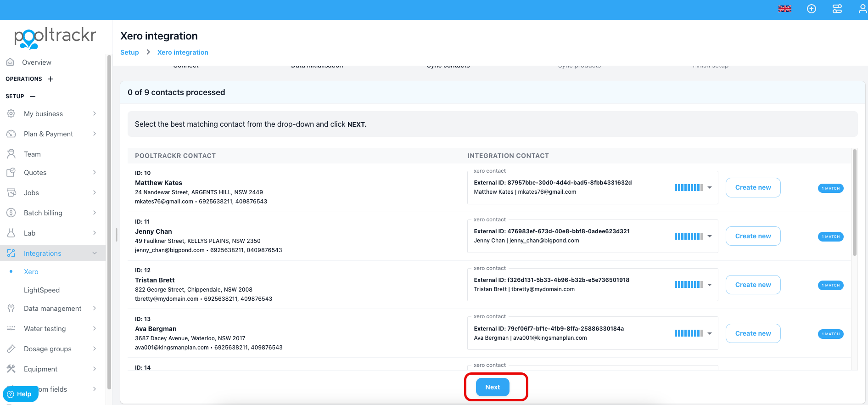Open xero contact dropdown for Jenny Chan

pos(710,236)
